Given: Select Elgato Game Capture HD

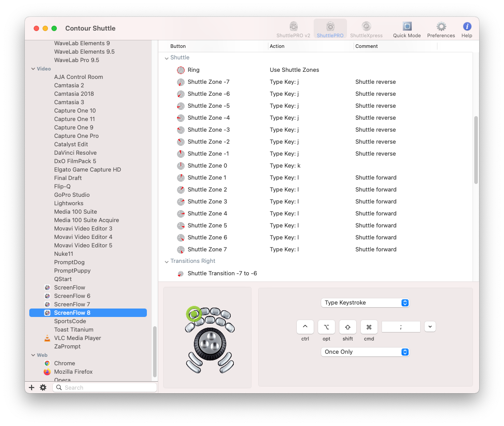Looking at the screenshot, I should 87,170.
